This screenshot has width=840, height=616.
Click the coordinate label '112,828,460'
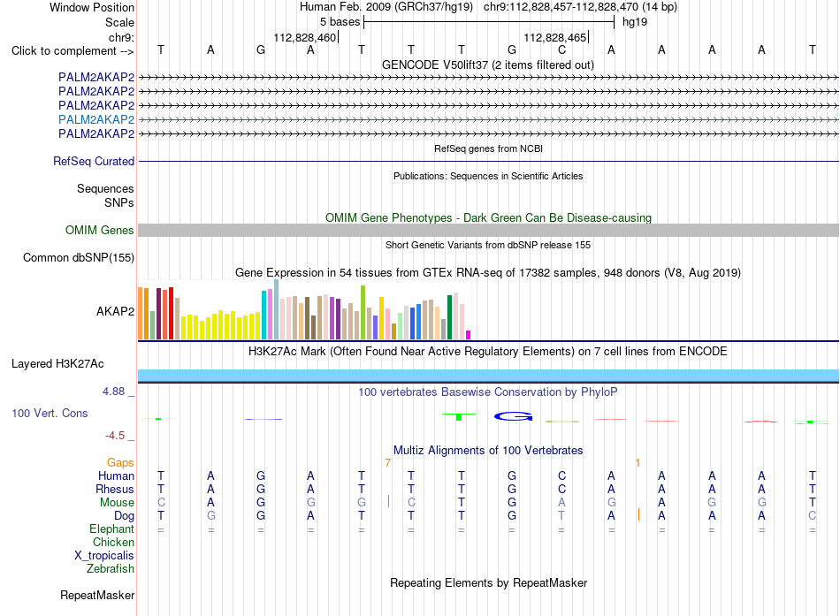(x=304, y=37)
